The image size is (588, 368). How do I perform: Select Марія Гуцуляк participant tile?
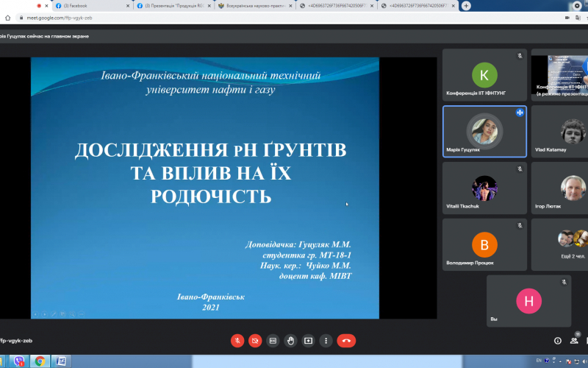point(484,132)
